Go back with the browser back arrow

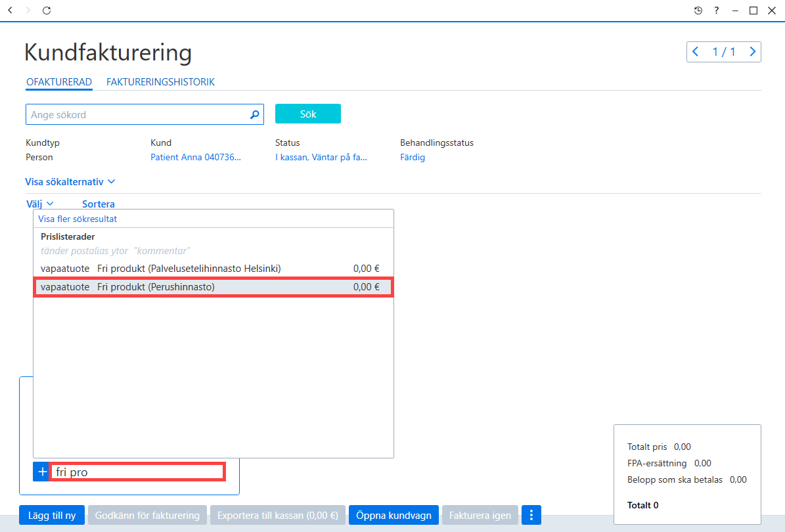[10, 10]
